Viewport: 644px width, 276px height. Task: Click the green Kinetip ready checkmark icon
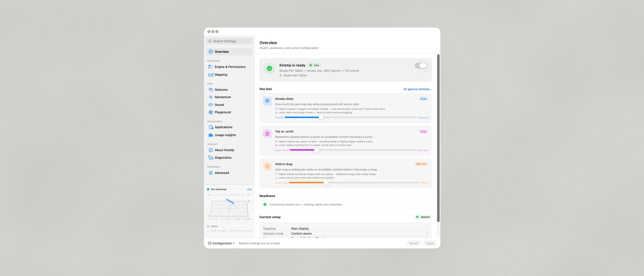pos(269,68)
